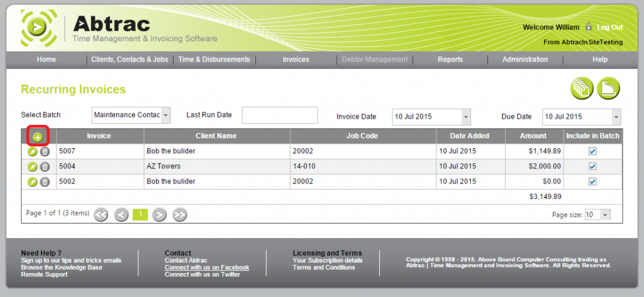Click the round single page icon
Screen dimensions: 644x297
pyautogui.click(x=608, y=88)
